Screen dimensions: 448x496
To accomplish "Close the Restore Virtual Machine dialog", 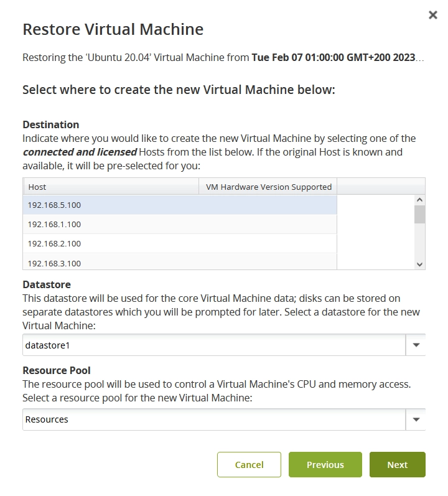I will pyautogui.click(x=433, y=15).
